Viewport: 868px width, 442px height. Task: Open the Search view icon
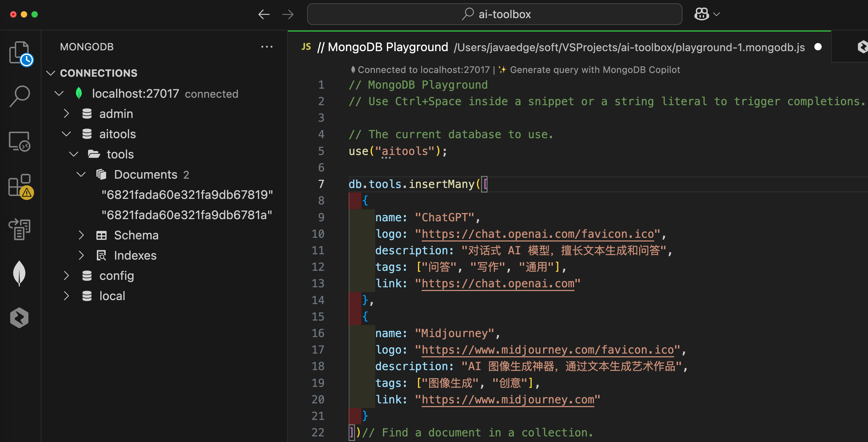(19, 96)
